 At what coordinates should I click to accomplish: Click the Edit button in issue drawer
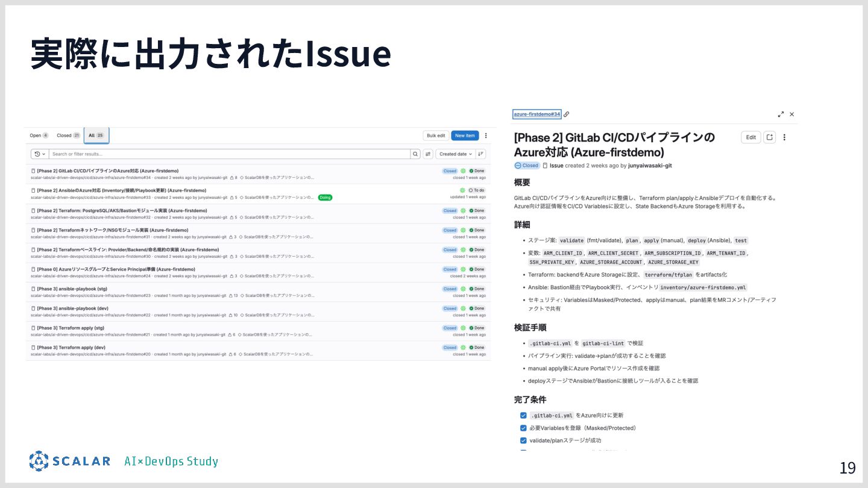coord(750,137)
